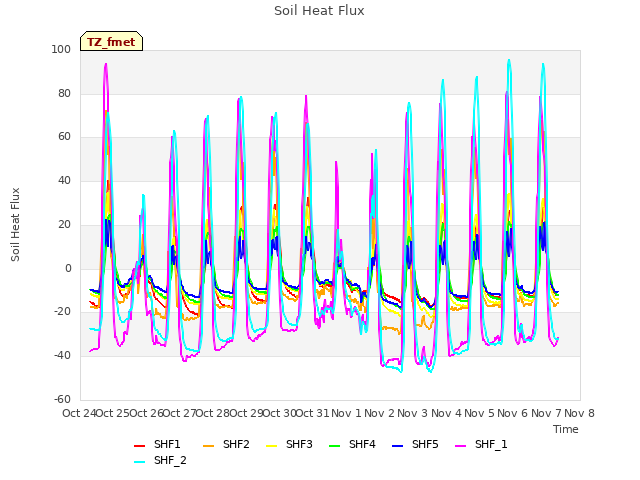Viewport: 640px width, 480px height.
Task: Click the Nov 2 x-axis date label
Action: pyautogui.click(x=380, y=413)
